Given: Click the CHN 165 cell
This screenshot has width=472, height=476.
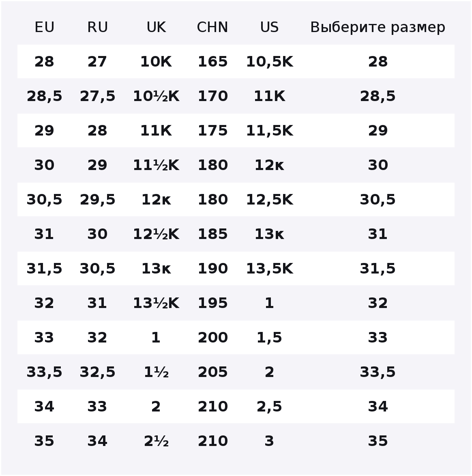Looking at the screenshot, I should (212, 62).
